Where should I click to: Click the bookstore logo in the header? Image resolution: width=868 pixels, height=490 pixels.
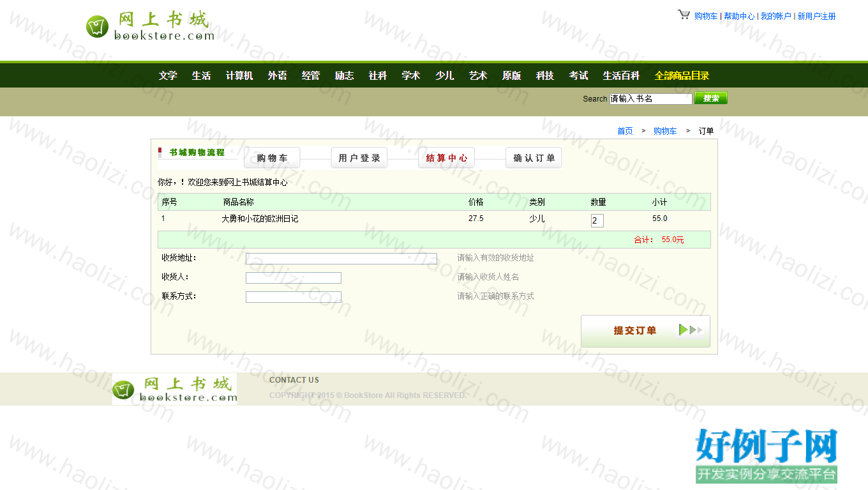tap(150, 26)
